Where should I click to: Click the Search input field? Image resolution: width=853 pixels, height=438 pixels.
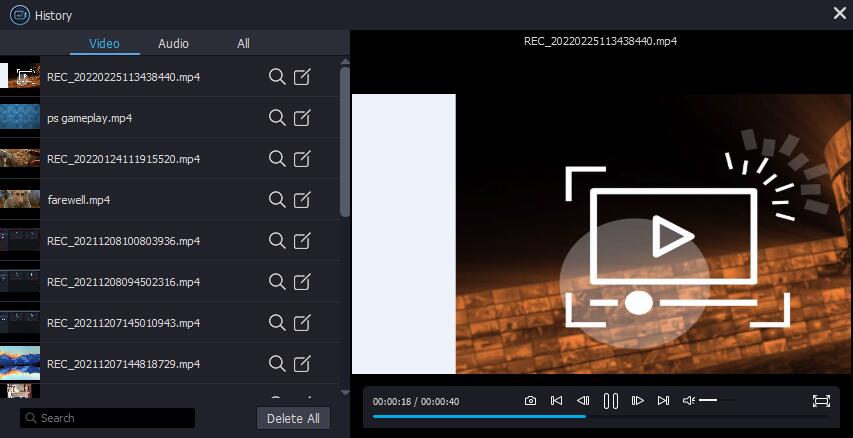[x=108, y=418]
